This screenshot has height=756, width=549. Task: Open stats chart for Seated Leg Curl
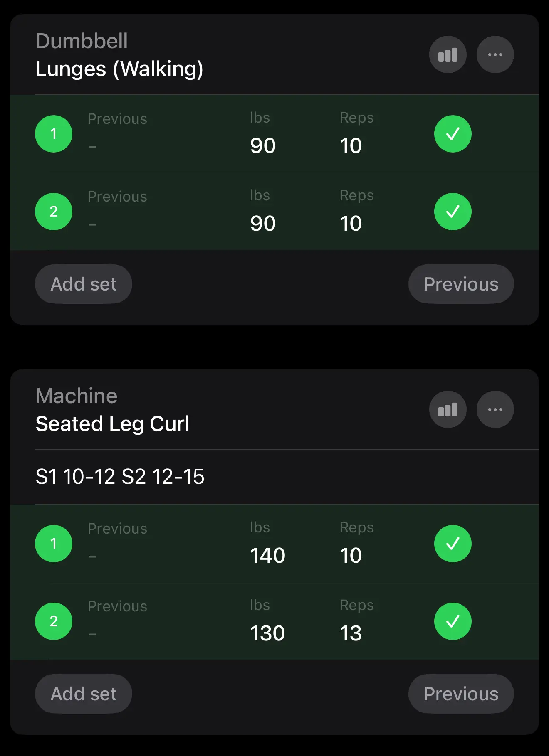pyautogui.click(x=448, y=409)
